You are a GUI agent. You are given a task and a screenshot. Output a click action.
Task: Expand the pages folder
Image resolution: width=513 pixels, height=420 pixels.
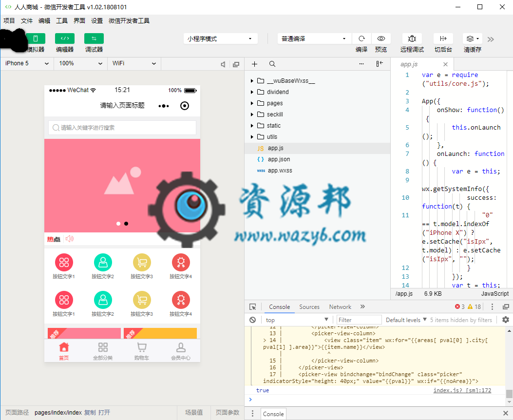point(252,103)
